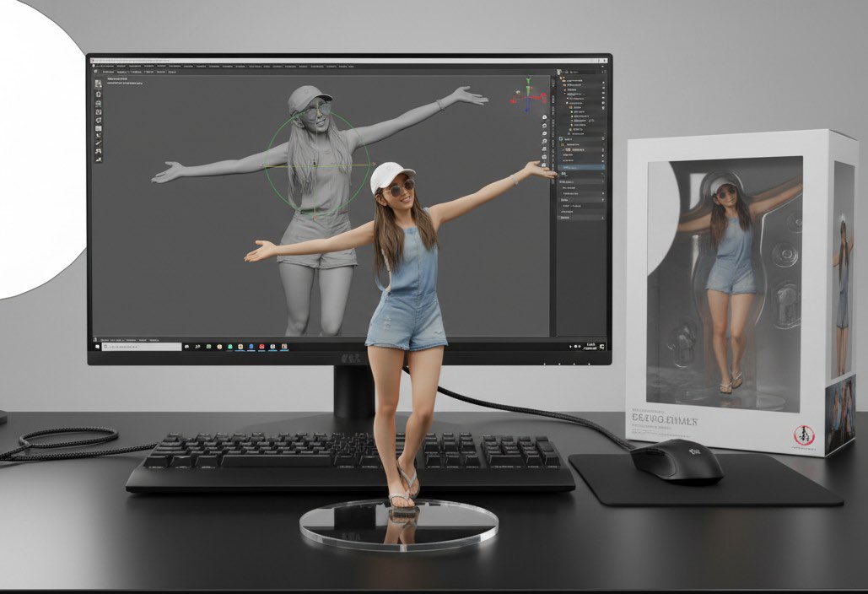Click the magnifier-shaped zoom icon in viewport navigation column
868x594 pixels.
coord(544,141)
